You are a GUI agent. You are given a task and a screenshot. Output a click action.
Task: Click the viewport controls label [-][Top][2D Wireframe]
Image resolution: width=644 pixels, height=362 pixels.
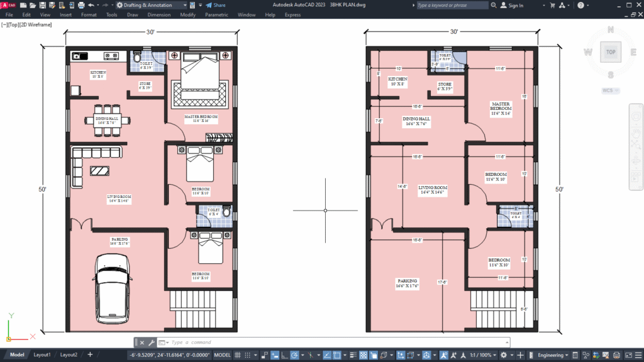26,25
